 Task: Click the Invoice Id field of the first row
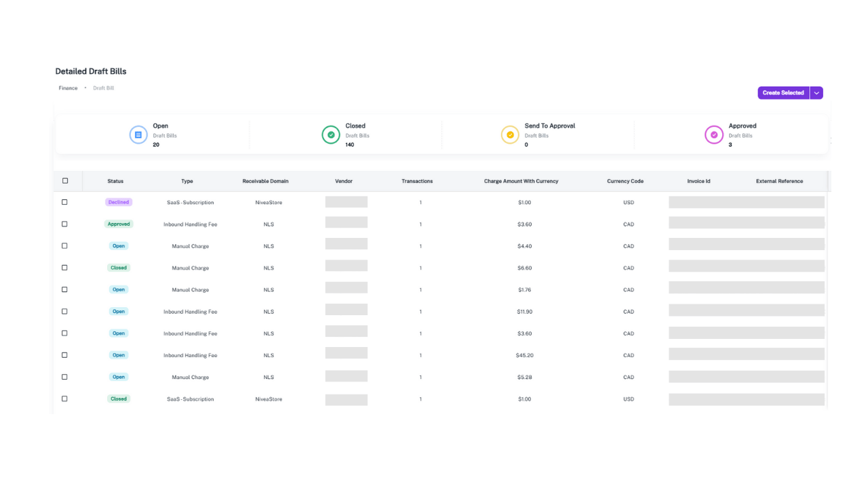click(x=746, y=202)
